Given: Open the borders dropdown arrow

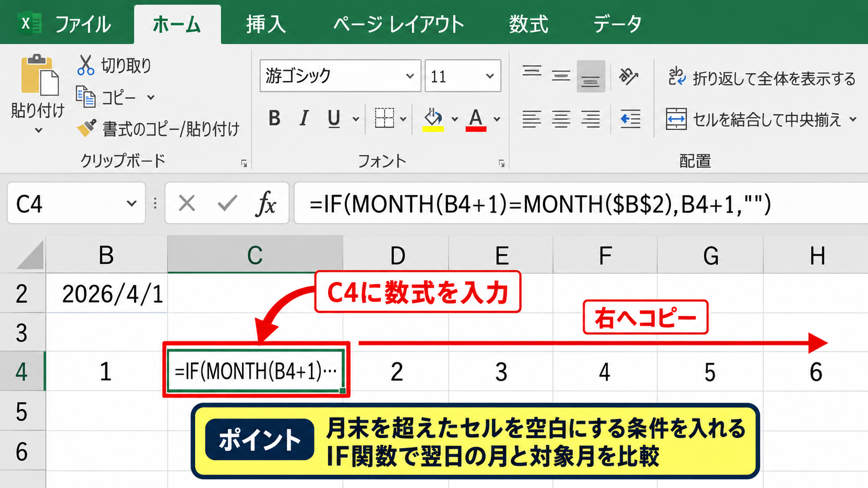Looking at the screenshot, I should point(403,119).
